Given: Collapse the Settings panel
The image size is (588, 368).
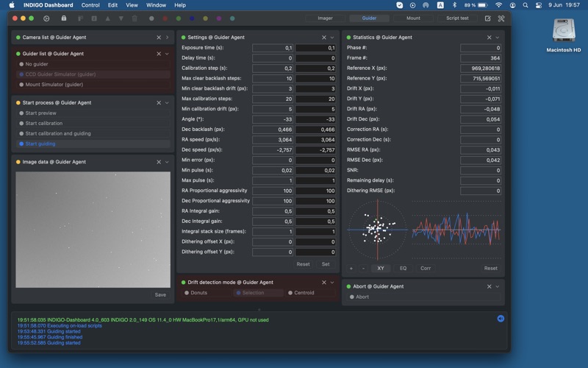Looking at the screenshot, I should pos(332,38).
